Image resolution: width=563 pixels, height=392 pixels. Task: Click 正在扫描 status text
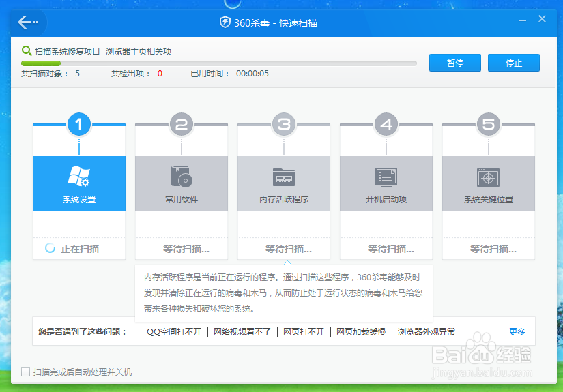[x=80, y=249]
